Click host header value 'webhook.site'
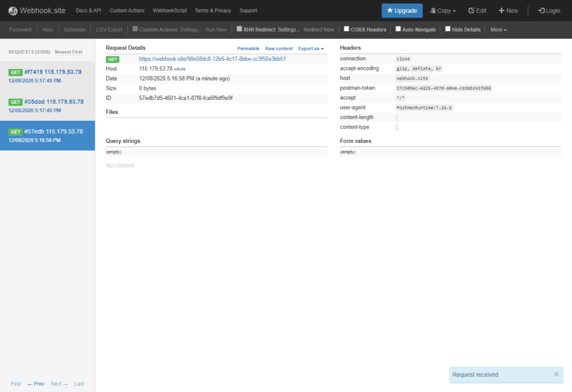The image size is (572, 392). coord(413,79)
